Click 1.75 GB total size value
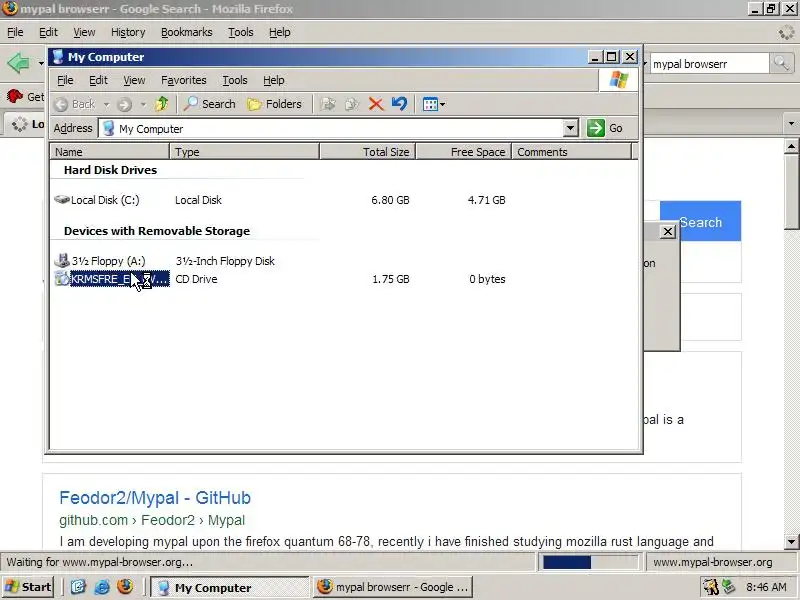800x600 pixels. [x=390, y=279]
